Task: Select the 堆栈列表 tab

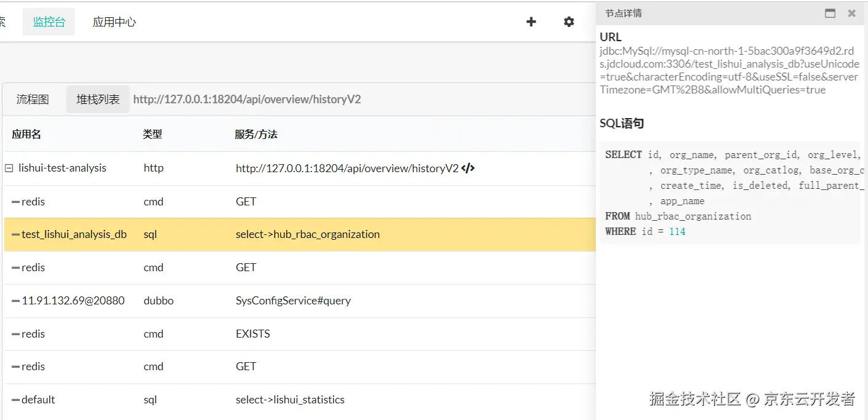Action: (x=98, y=100)
